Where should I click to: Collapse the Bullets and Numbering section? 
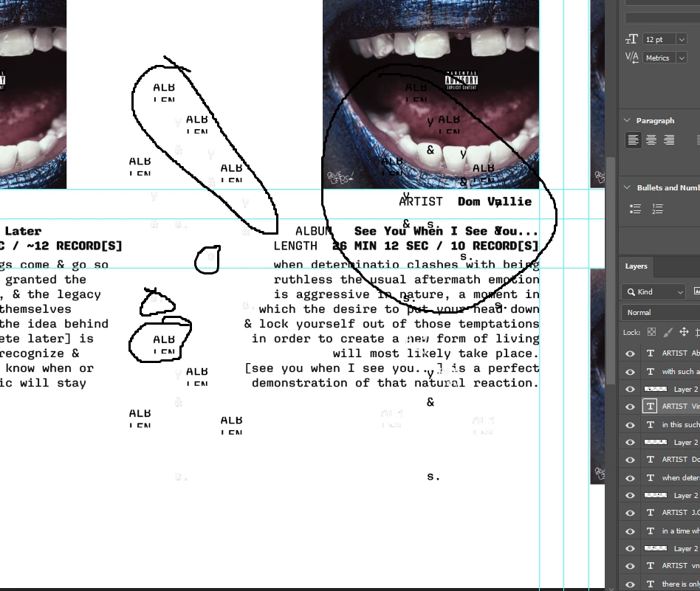tap(627, 187)
